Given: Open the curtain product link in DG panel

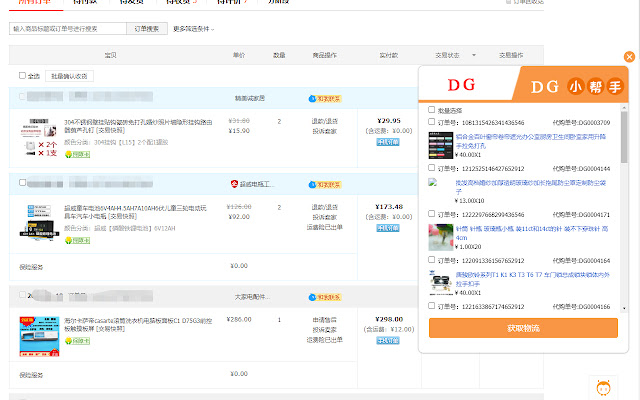Looking at the screenshot, I should [x=531, y=141].
